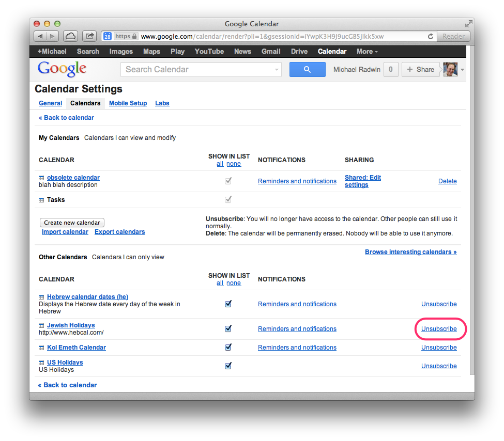Screen dimensions: 504x441
Task: Go forward with Safari's forward arrow
Action: coord(52,36)
